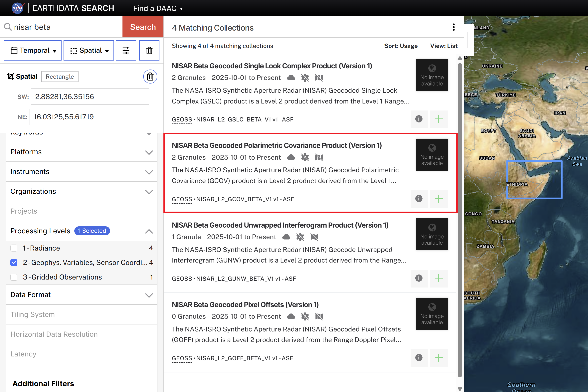Click the red Search button

point(143,27)
